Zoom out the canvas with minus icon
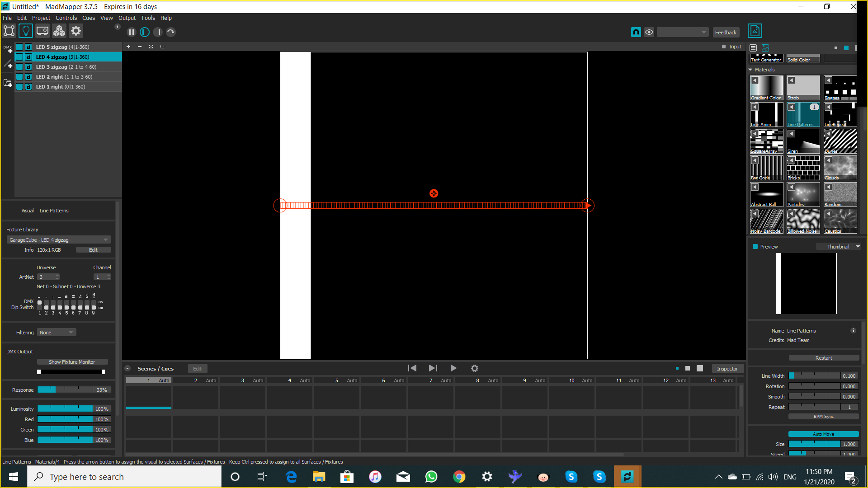The height and width of the screenshot is (488, 868). click(140, 47)
